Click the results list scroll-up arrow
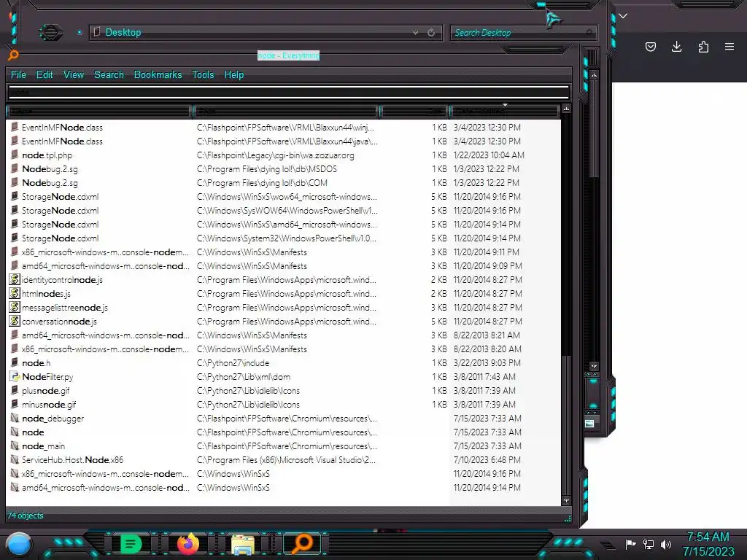Image resolution: width=747 pixels, height=560 pixels. point(566,109)
